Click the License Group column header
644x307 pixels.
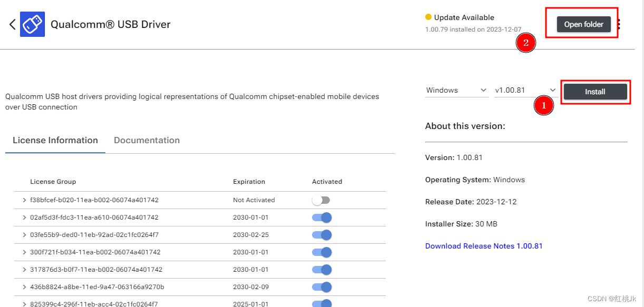[x=53, y=182]
